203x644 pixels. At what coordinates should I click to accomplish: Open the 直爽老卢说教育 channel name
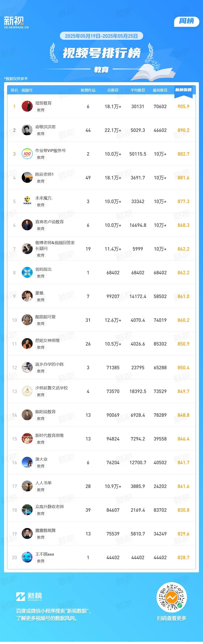[x=50, y=222]
